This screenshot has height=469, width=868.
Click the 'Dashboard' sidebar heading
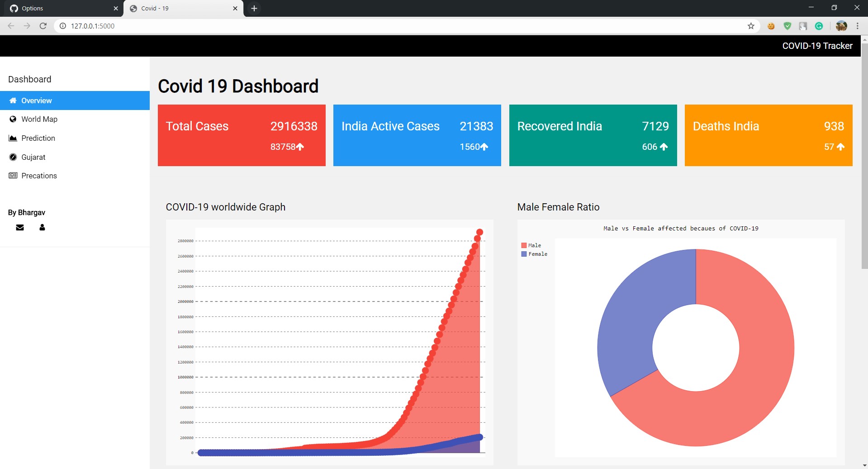[x=30, y=79]
